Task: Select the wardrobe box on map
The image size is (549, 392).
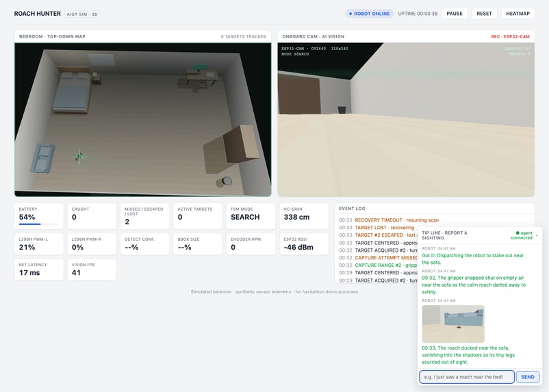Action: (x=231, y=149)
